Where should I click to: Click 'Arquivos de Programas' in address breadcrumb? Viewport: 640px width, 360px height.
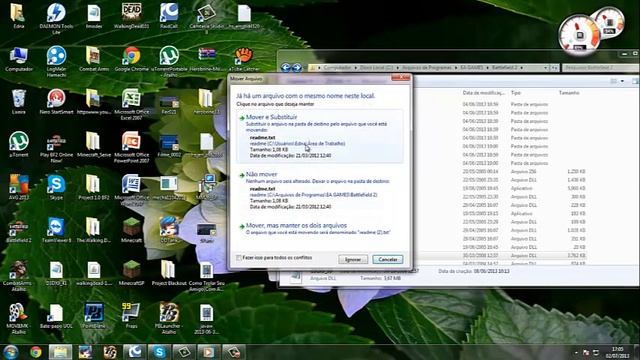[x=427, y=67]
